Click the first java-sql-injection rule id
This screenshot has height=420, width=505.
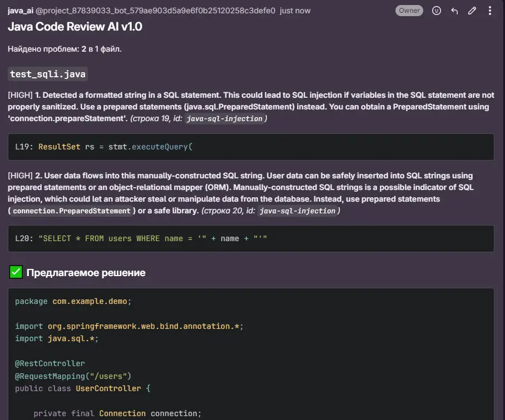[225, 119]
